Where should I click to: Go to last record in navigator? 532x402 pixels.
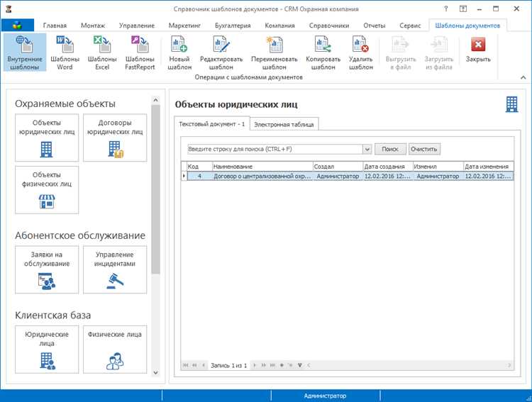272,365
